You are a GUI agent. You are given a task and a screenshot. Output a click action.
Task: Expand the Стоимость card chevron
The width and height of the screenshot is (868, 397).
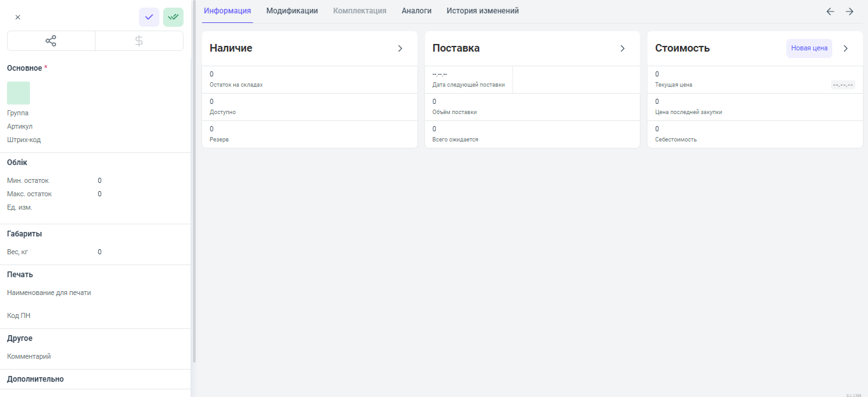[846, 48]
